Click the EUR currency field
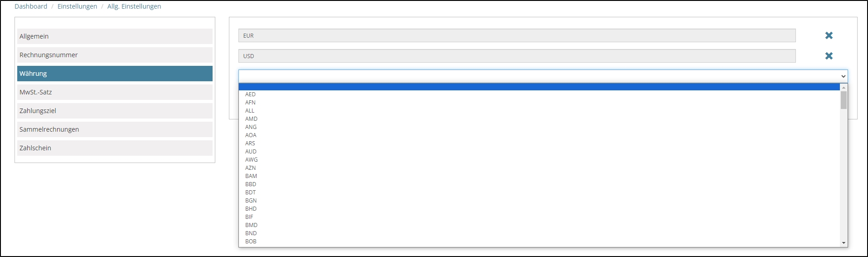This screenshot has height=257, width=868. (x=517, y=35)
